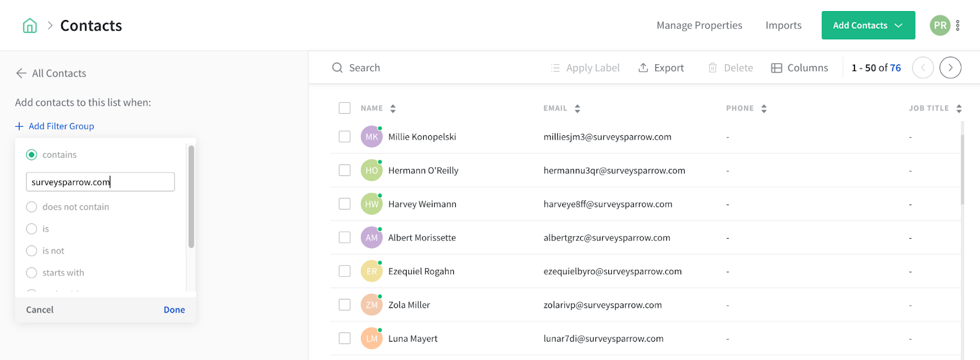Go to the next page arrow

coord(951,68)
